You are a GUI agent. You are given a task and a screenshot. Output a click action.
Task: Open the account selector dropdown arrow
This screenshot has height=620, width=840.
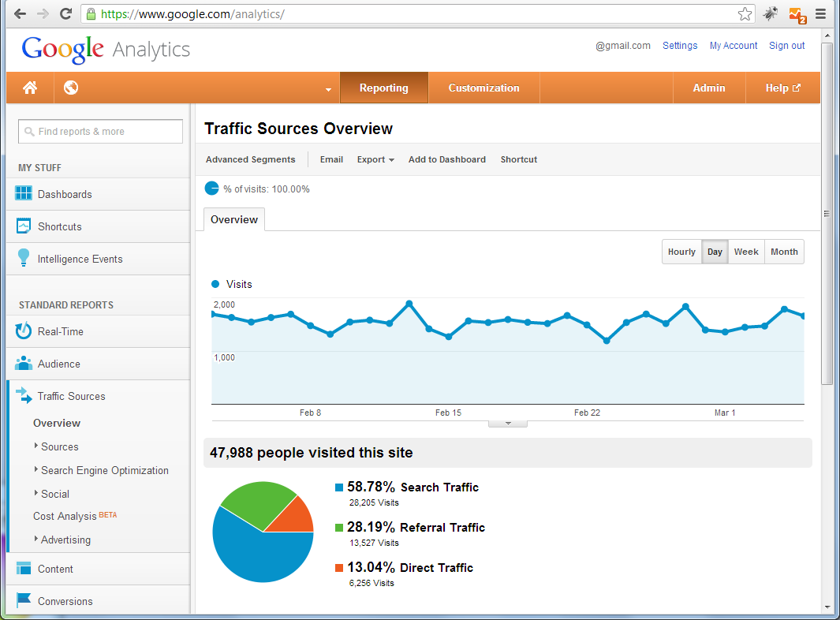(328, 89)
